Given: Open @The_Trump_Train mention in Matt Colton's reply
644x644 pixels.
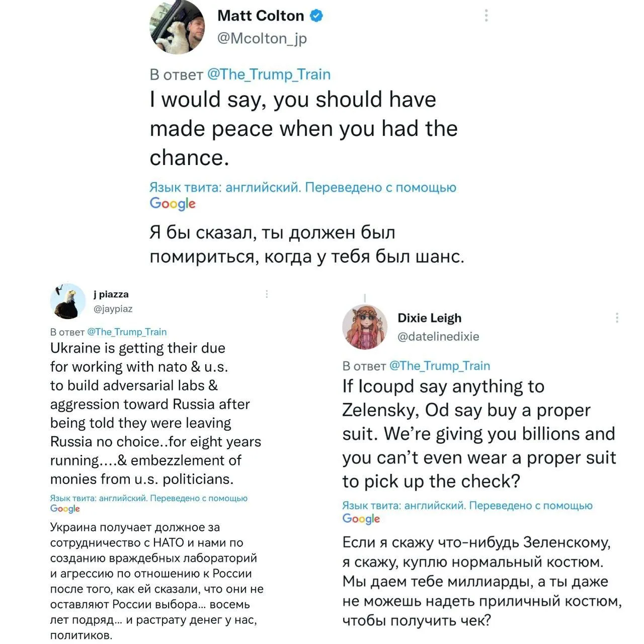Looking at the screenshot, I should pos(269,74).
